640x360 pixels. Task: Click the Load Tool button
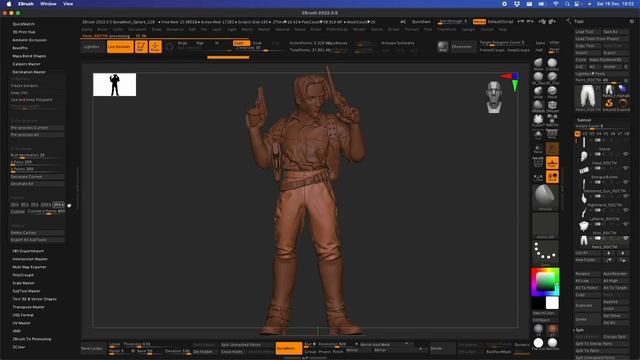[588, 32]
